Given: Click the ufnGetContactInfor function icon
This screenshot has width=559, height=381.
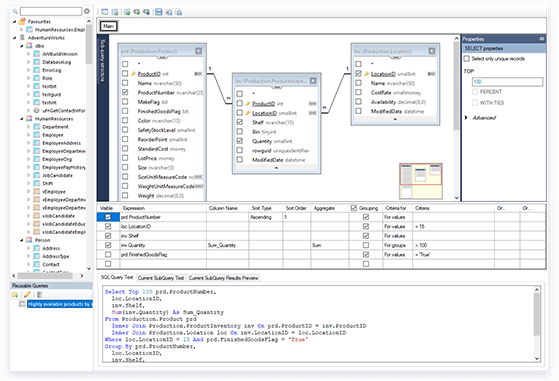Looking at the screenshot, I should (37, 110).
